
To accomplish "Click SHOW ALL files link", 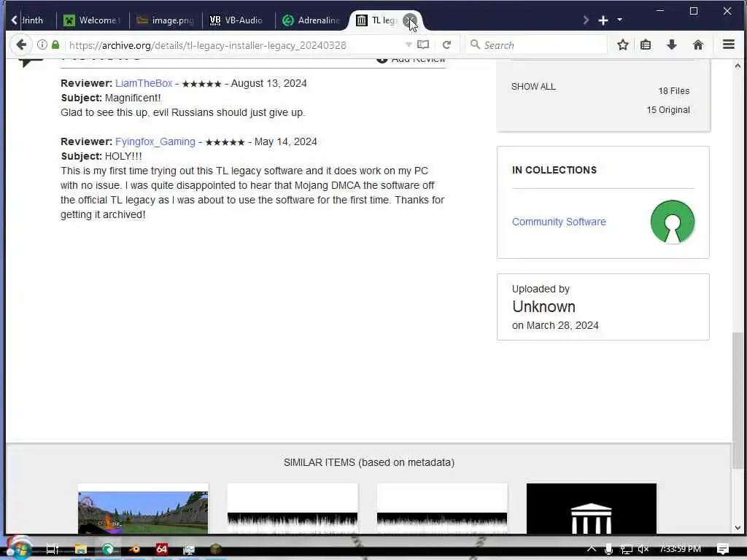I will point(533,87).
